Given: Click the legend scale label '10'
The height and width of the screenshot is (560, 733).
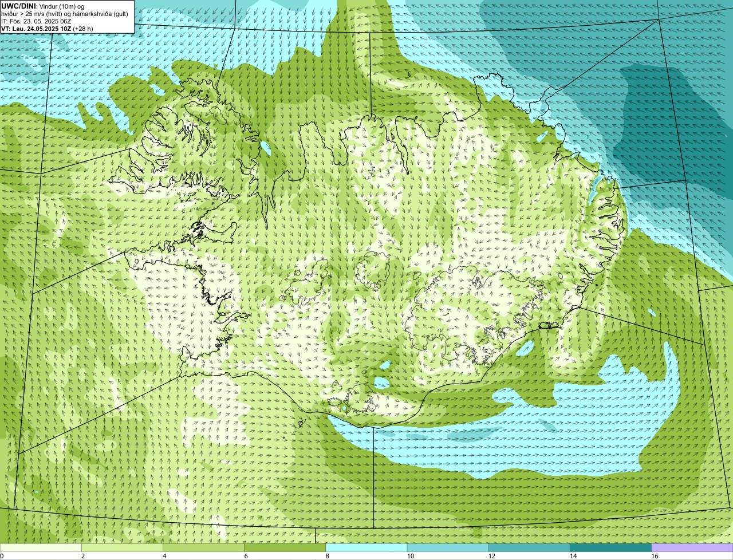Looking at the screenshot, I should (411, 556).
